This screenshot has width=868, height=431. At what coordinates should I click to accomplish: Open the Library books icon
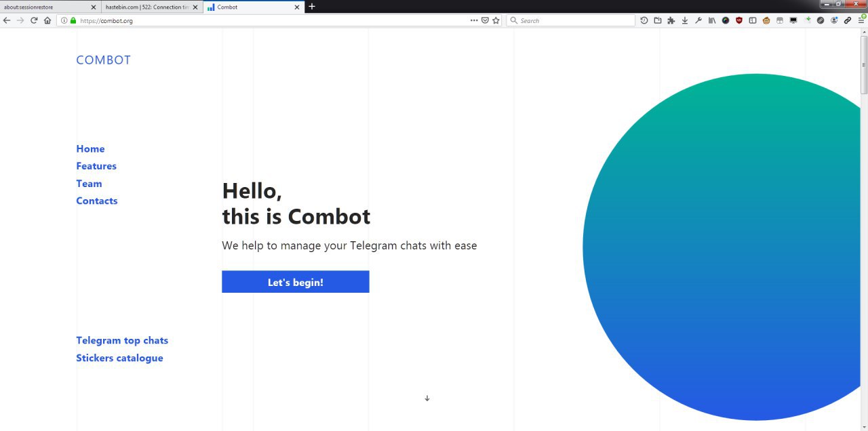pos(712,20)
